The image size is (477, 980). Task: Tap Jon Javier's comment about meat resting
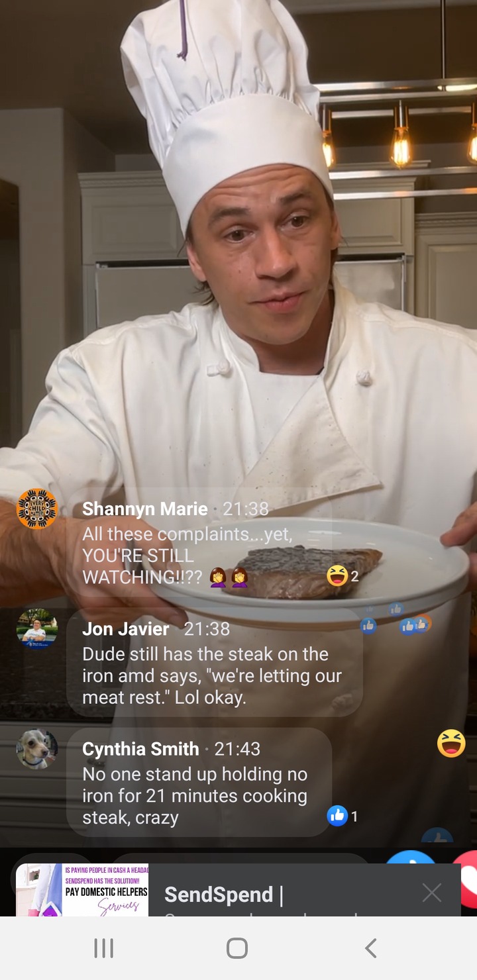point(212,675)
